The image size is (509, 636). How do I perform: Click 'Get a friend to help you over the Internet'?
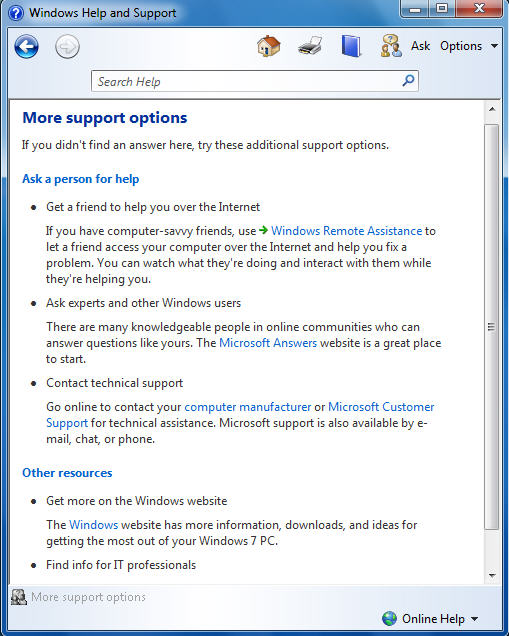153,207
